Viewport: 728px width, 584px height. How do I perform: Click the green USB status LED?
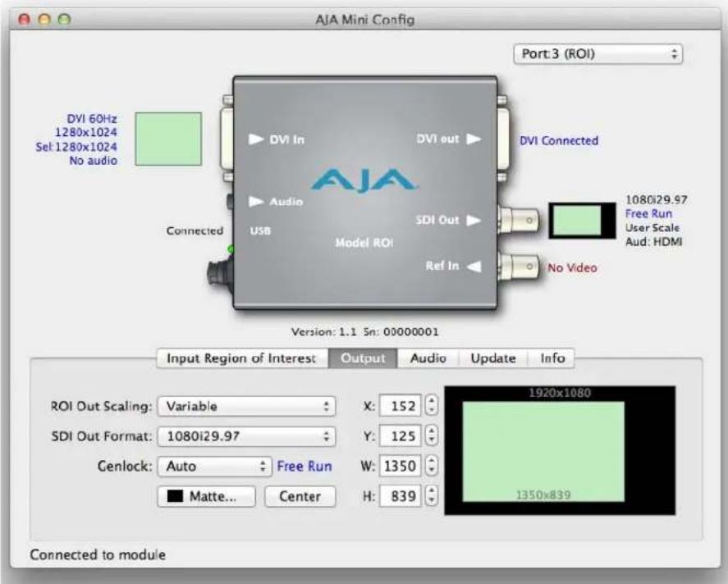click(231, 249)
